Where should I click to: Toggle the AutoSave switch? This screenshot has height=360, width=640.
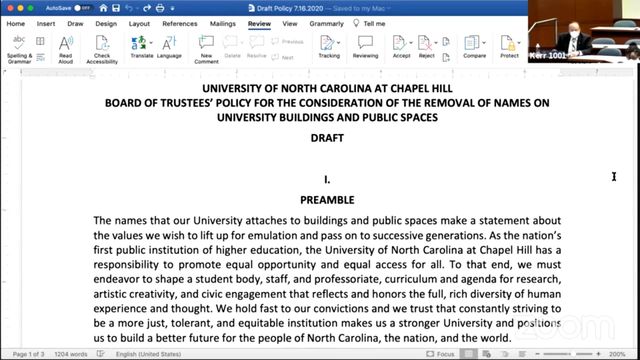[x=82, y=8]
